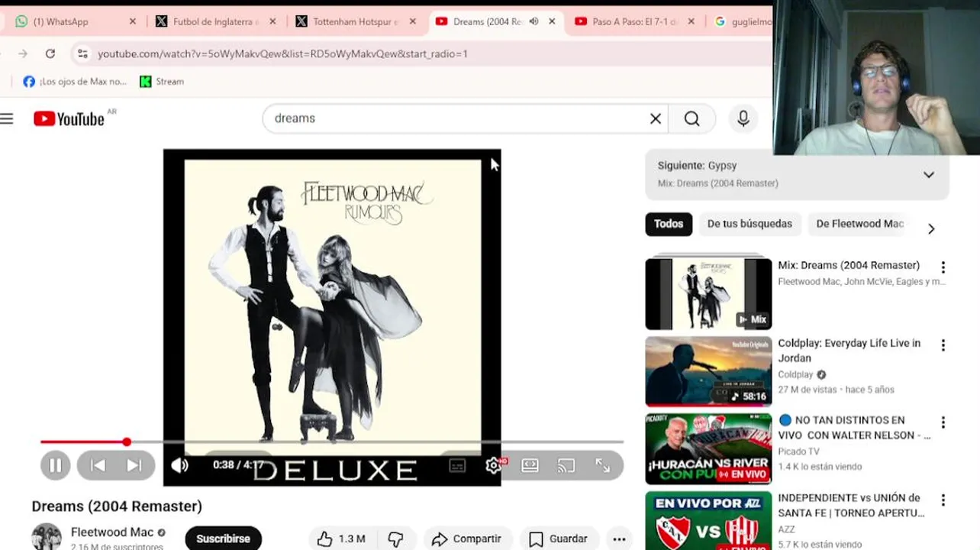Mute the tab via speaker icon
Screen dimensions: 980x550
(534, 21)
